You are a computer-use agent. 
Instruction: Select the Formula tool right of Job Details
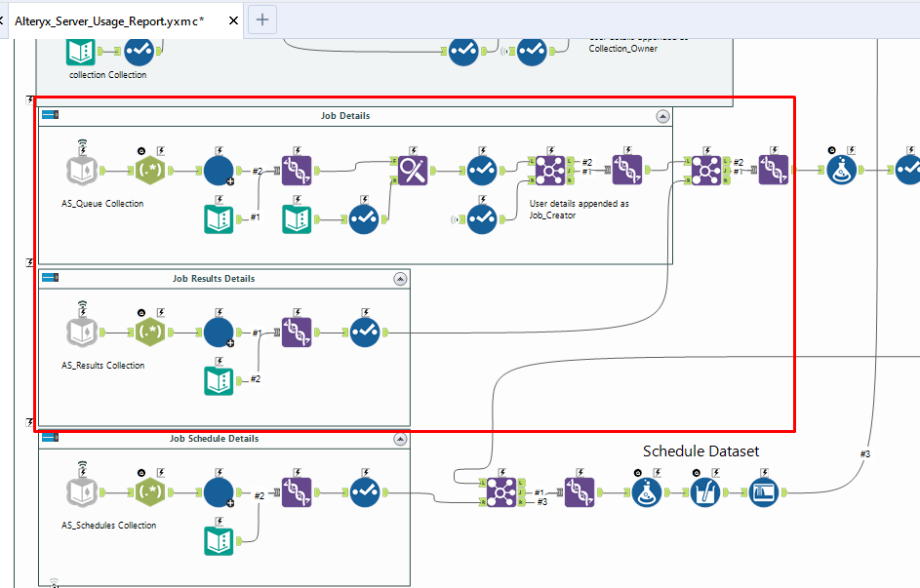coord(841,170)
